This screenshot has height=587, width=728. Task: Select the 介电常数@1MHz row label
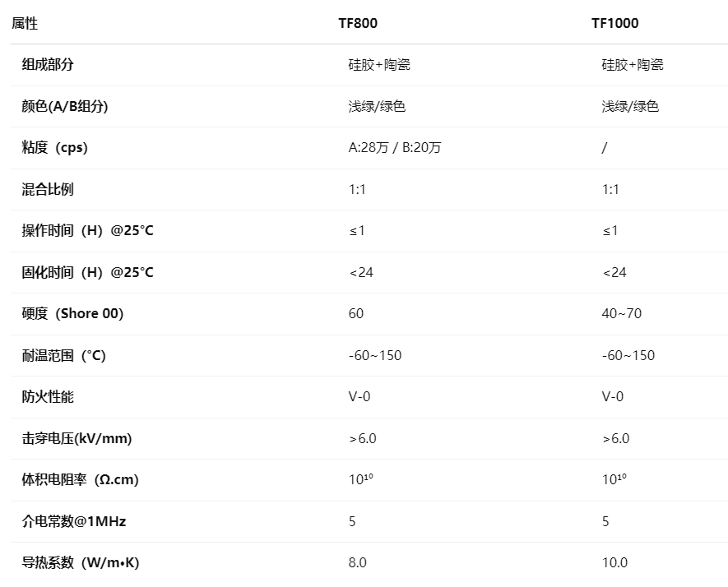point(74,521)
